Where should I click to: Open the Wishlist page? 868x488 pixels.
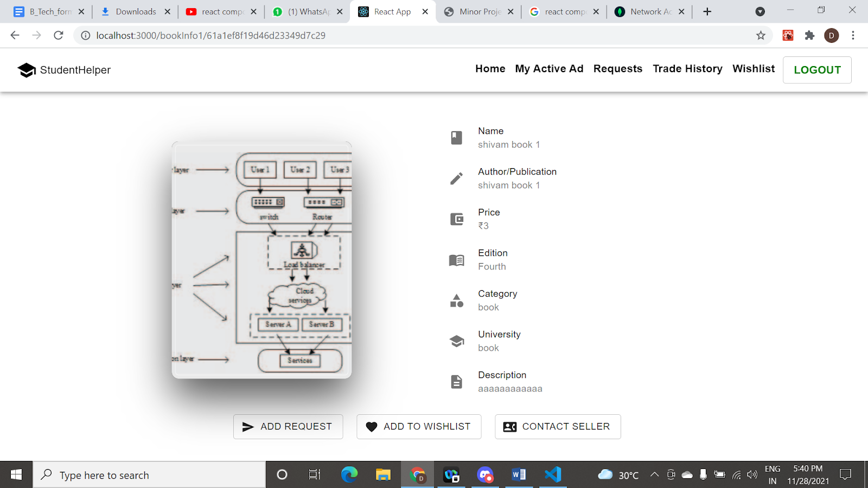pyautogui.click(x=754, y=69)
